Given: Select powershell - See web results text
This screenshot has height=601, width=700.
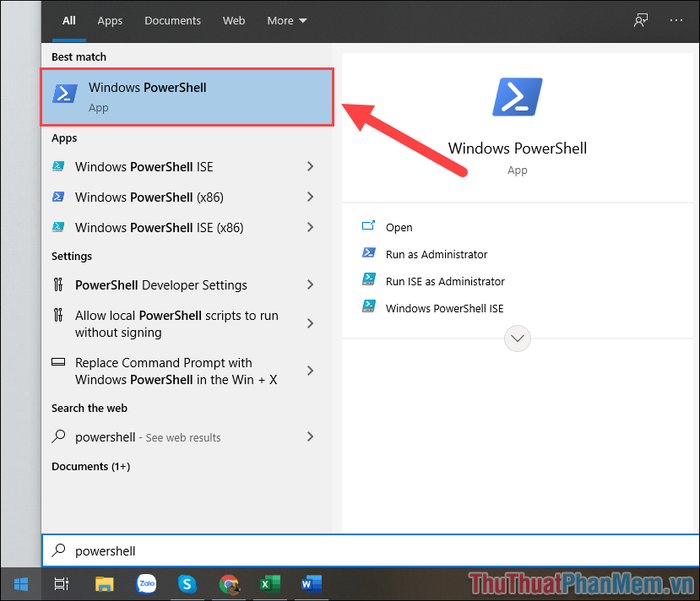Looking at the screenshot, I should (148, 437).
